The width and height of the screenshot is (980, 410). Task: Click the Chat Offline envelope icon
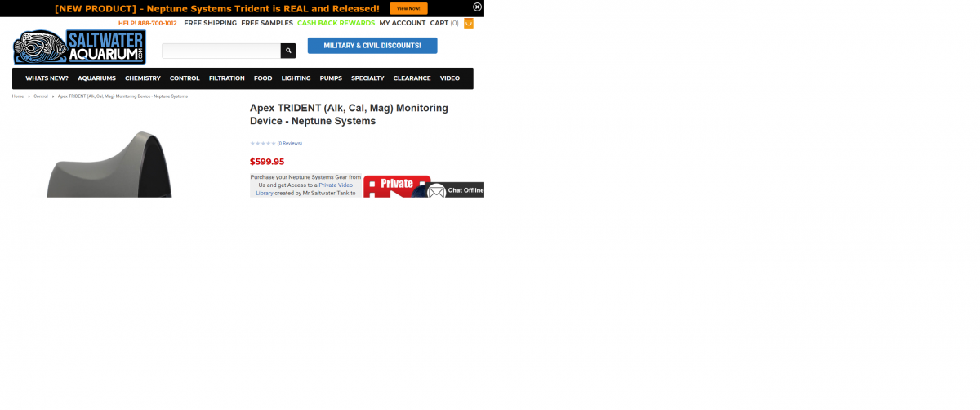coord(437,191)
